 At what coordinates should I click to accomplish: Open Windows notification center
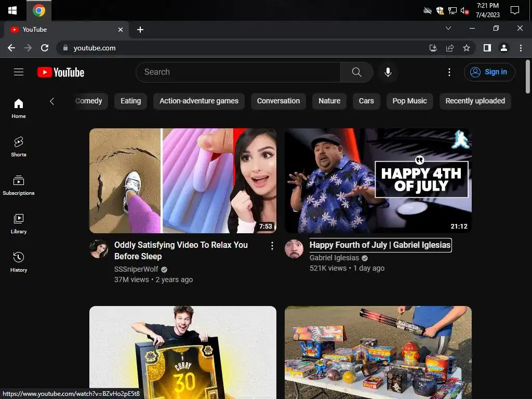515,10
